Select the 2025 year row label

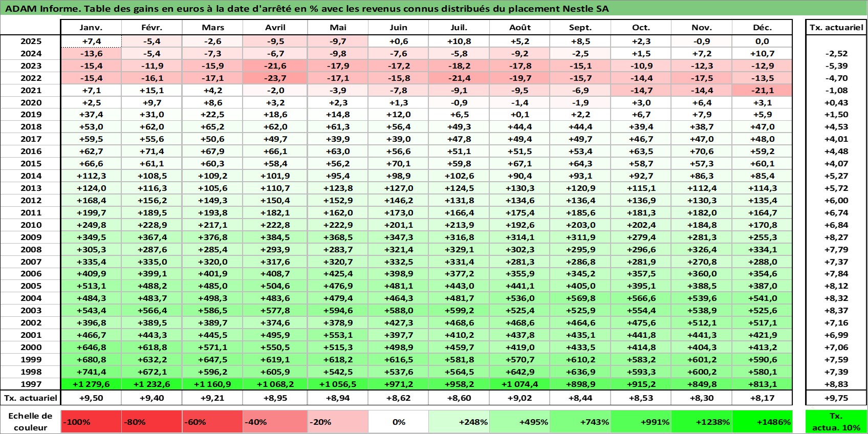point(31,41)
